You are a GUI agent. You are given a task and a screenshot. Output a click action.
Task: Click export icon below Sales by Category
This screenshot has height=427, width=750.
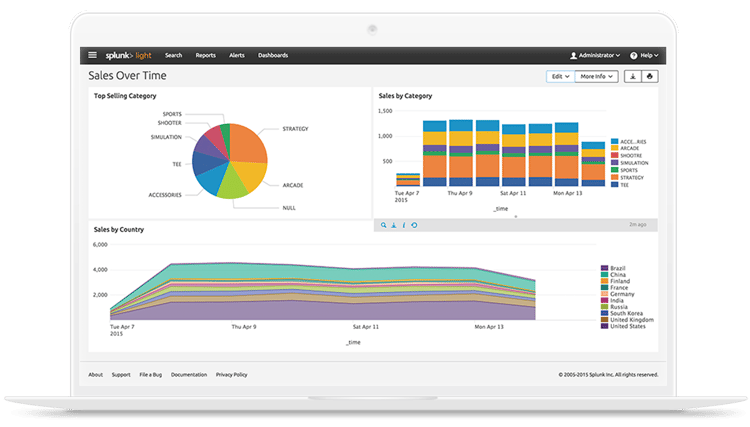pos(393,225)
